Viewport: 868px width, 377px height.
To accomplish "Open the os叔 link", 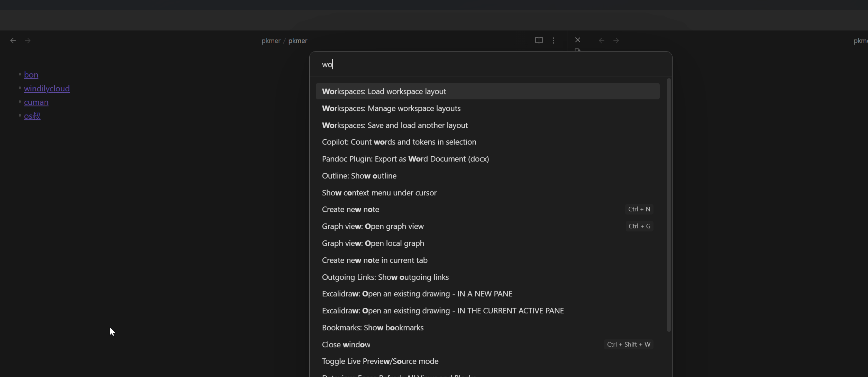I will point(32,116).
